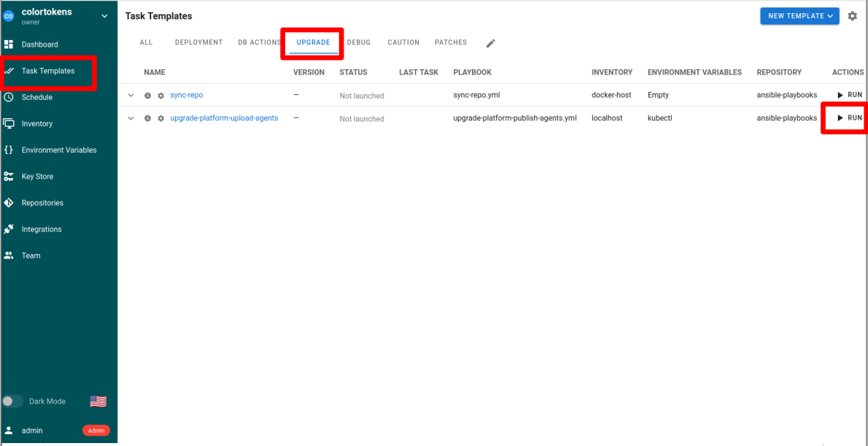The image size is (868, 446).
Task: Expand the upgrade-platform-upload-agents row chevron
Action: click(131, 118)
